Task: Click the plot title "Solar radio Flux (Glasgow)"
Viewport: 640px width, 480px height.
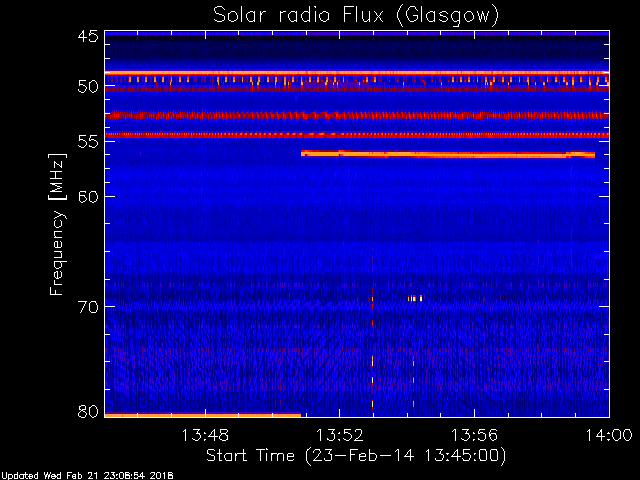Action: pos(356,16)
